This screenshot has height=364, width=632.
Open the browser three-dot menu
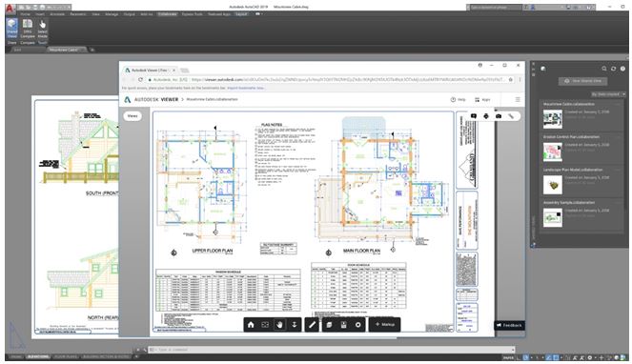coord(520,79)
